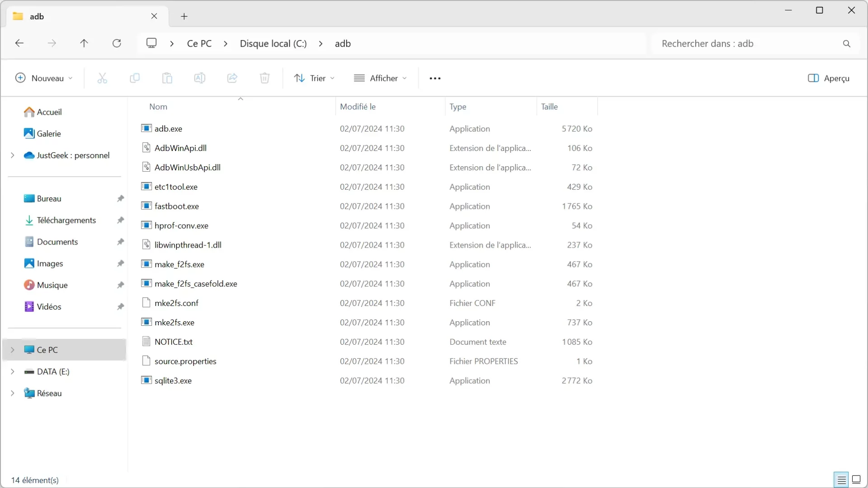Open Trier dropdown menu

315,78
